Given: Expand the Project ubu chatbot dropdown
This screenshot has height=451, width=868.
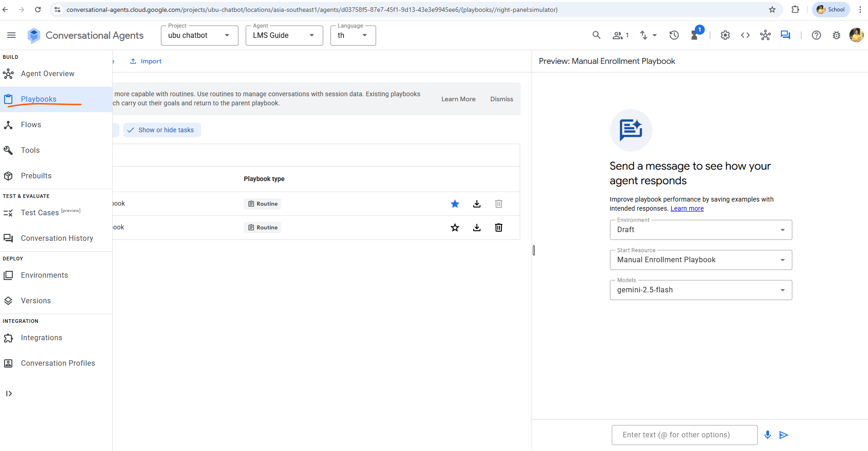Looking at the screenshot, I should tap(199, 36).
